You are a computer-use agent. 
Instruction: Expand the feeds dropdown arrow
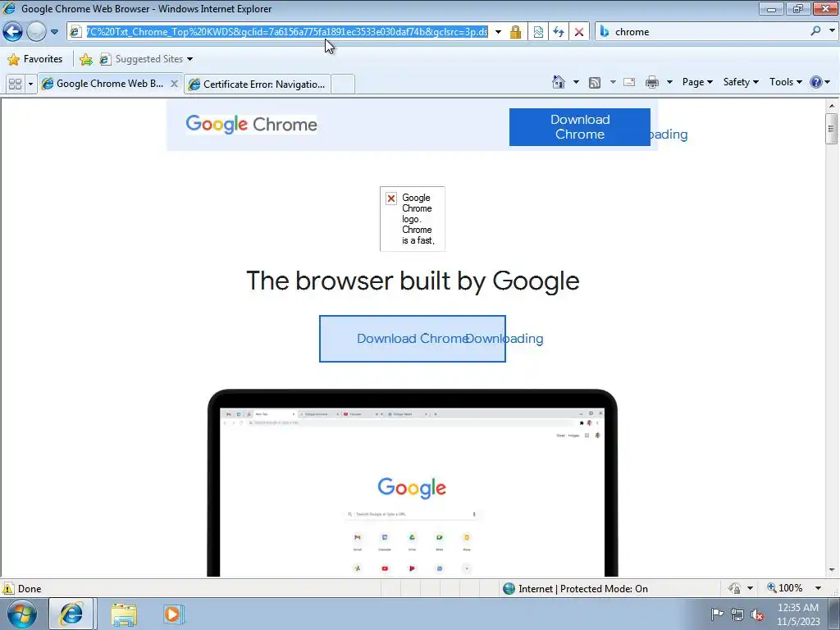click(612, 82)
